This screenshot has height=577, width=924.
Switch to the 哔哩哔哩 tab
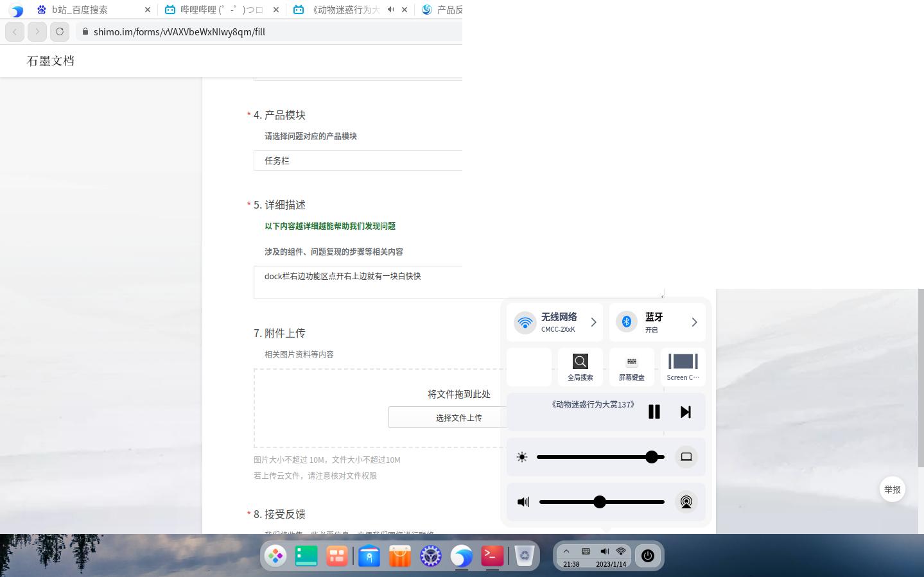click(218, 10)
